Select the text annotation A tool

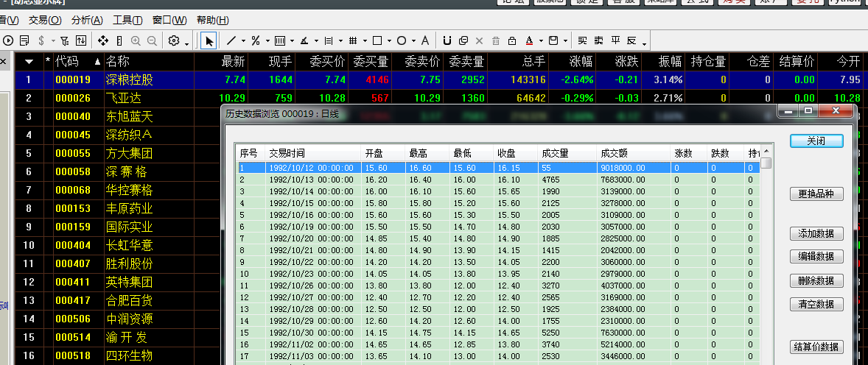(425, 40)
